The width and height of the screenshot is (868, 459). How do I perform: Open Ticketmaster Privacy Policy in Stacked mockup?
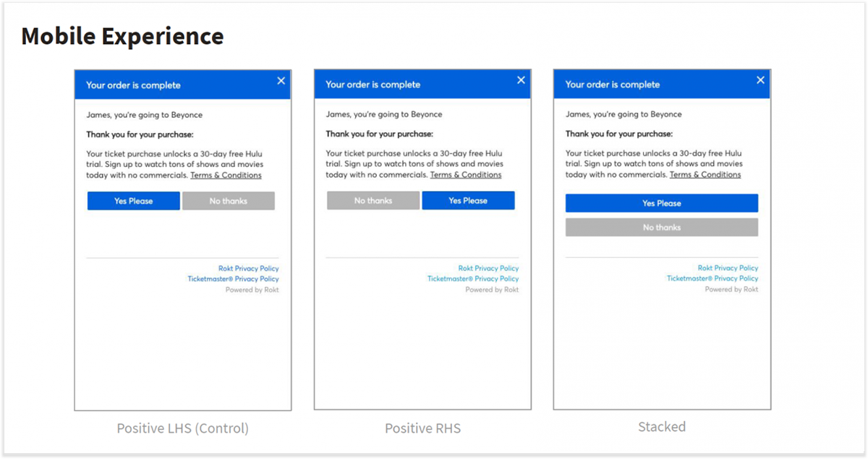pos(712,278)
